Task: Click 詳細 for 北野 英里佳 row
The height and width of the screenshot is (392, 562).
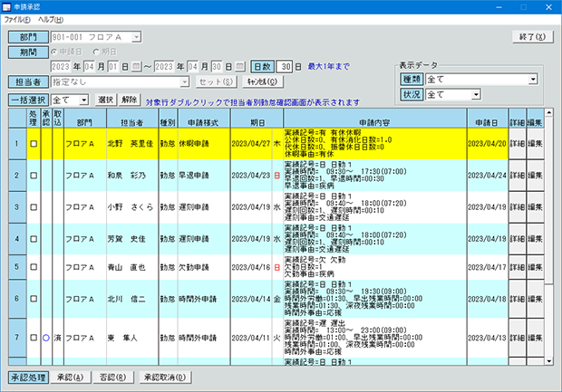Action: [x=518, y=144]
